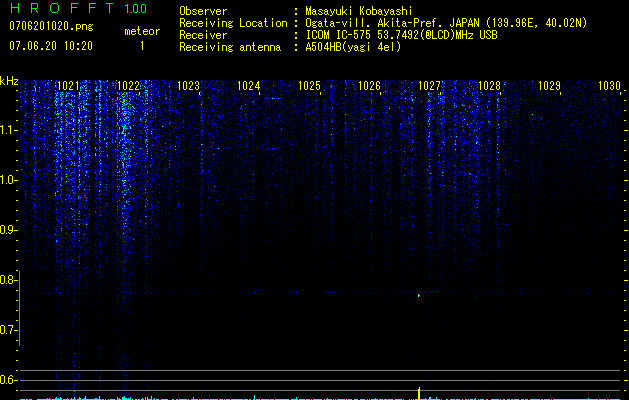This screenshot has width=629, height=400.
Task: Click the Receiver label
Action: [x=203, y=35]
